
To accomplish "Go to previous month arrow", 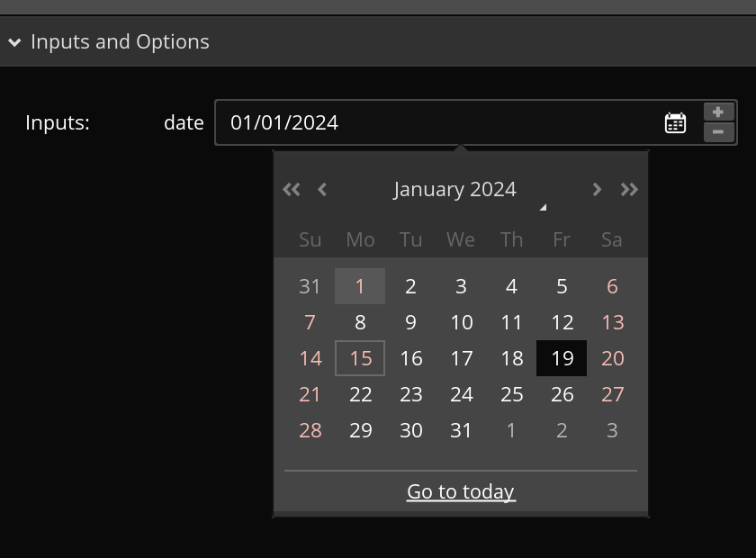I will click(322, 189).
